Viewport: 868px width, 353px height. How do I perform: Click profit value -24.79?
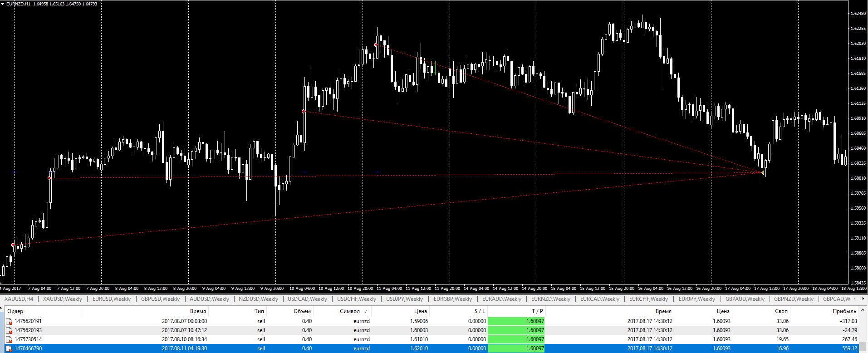[x=850, y=330]
